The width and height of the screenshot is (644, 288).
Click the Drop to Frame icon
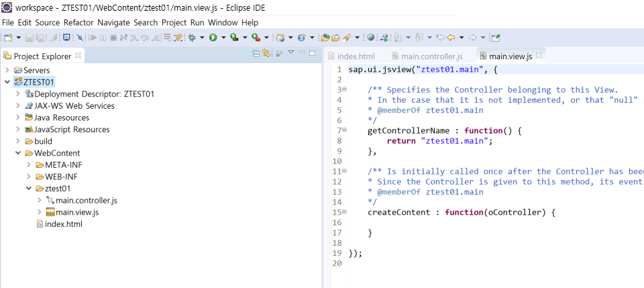[168, 38]
